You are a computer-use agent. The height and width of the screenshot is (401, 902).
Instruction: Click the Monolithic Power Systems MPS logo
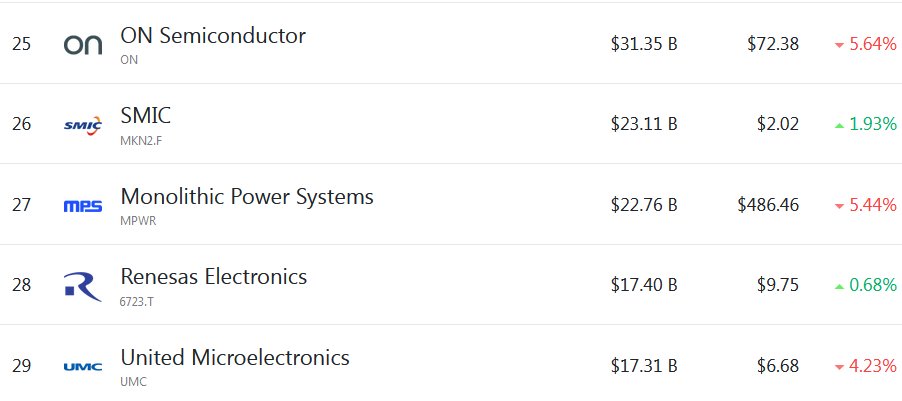(82, 206)
